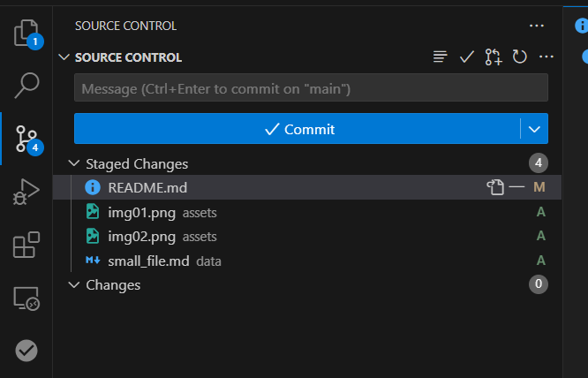Select the Source Control activity bar icon
Image resolution: width=588 pixels, height=378 pixels.
click(26, 140)
